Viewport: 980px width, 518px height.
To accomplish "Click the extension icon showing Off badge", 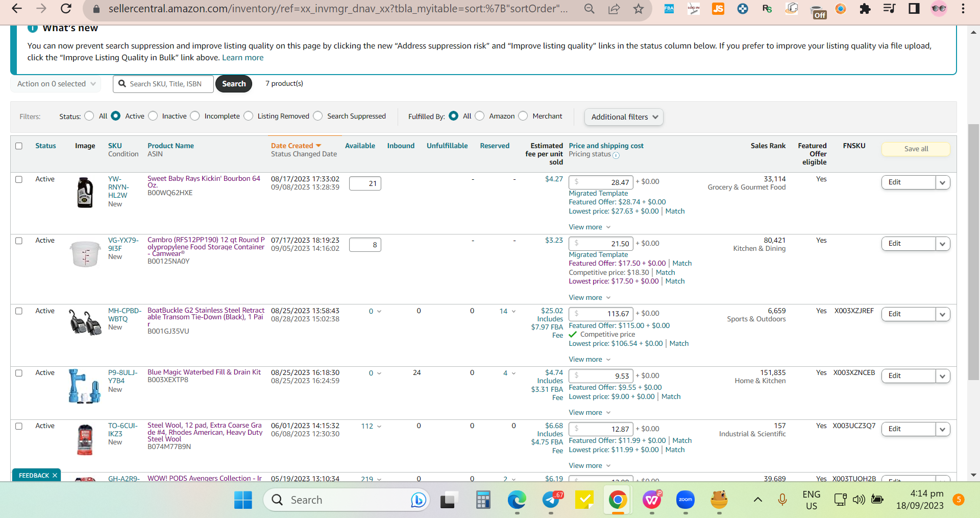I will click(x=818, y=11).
